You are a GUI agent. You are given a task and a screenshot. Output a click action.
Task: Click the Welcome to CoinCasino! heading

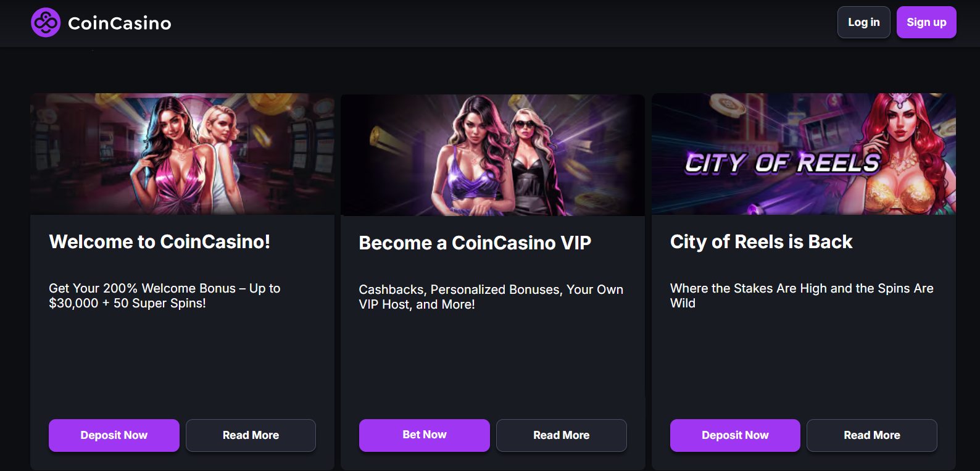160,242
